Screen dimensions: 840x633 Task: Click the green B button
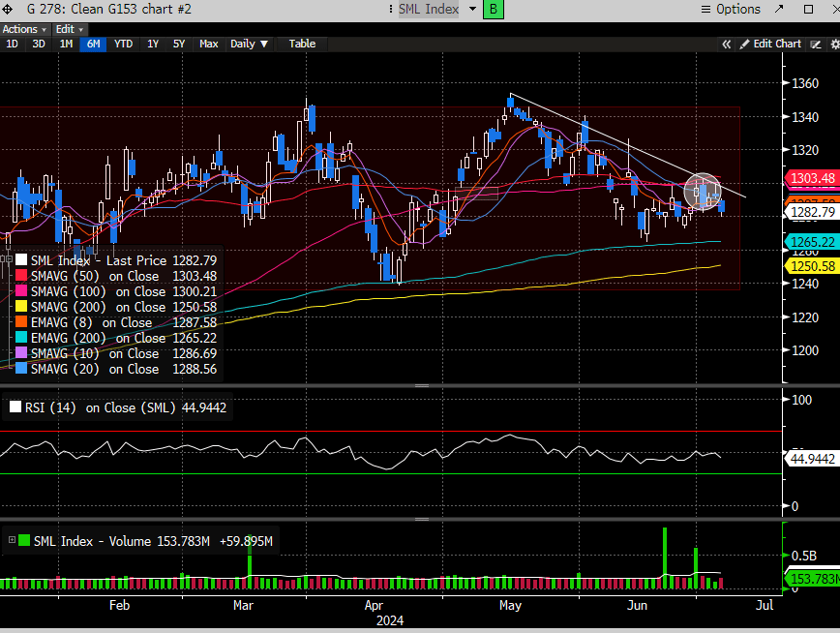point(494,9)
